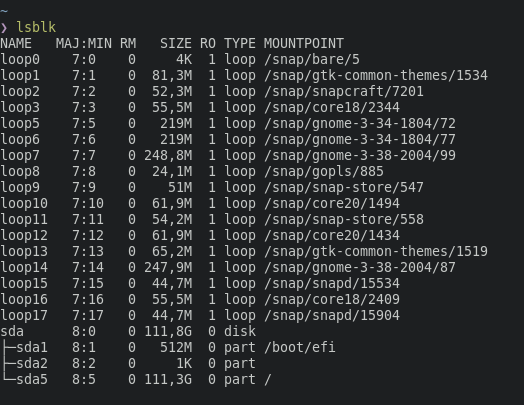The width and height of the screenshot is (524, 405).
Task: Click the loop17 device name
Action: (24, 316)
